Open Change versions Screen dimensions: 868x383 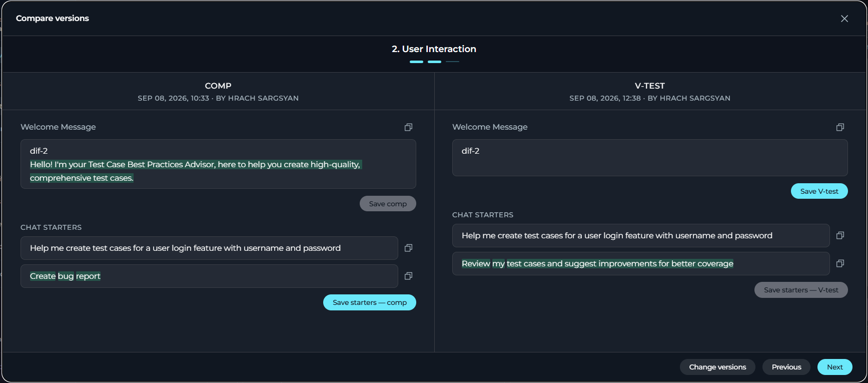(717, 367)
